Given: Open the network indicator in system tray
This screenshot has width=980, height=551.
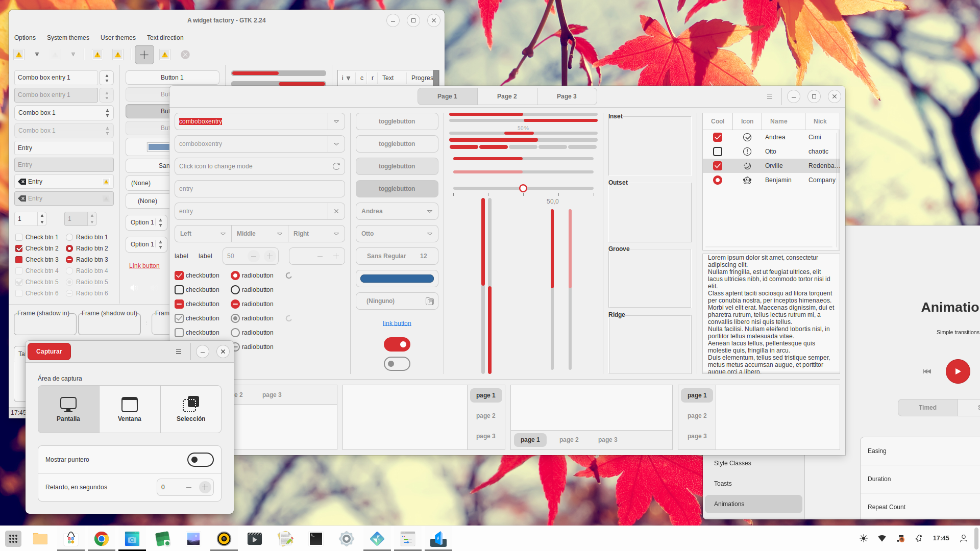Looking at the screenshot, I should (882, 538).
